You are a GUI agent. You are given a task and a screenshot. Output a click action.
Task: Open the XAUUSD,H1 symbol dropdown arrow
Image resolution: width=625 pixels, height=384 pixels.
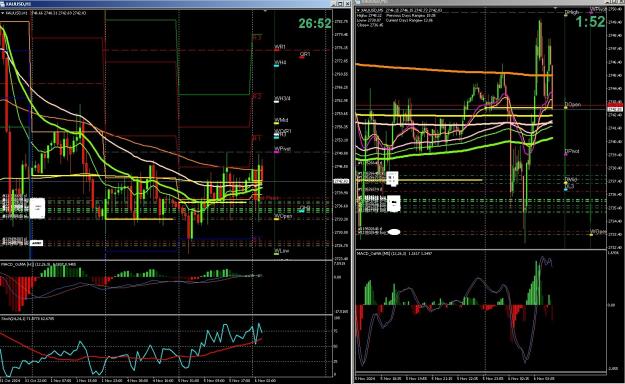(x=2, y=13)
